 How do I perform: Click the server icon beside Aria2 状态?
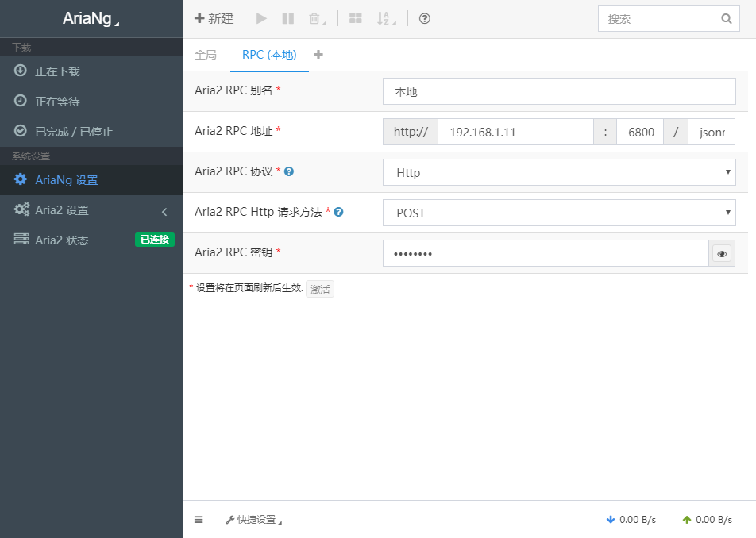21,239
